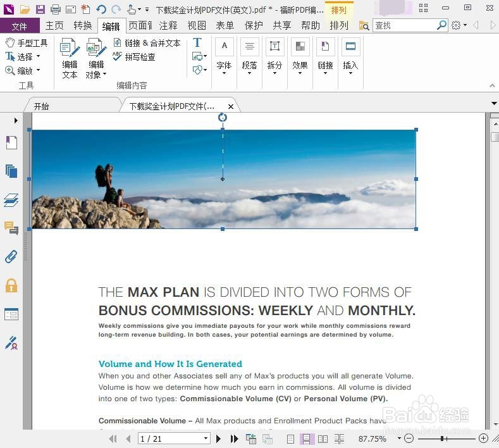Go to the first page
Viewport: 499px width, 448px height.
113,439
